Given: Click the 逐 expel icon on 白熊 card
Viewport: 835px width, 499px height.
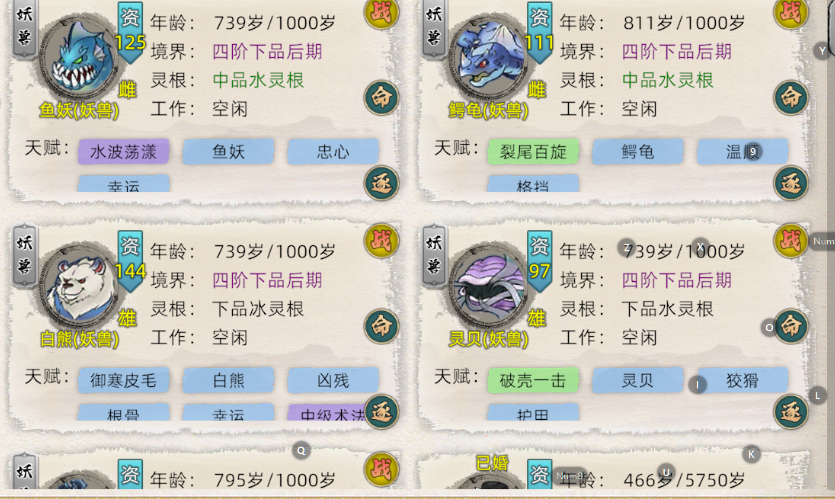Looking at the screenshot, I should pyautogui.click(x=381, y=412).
